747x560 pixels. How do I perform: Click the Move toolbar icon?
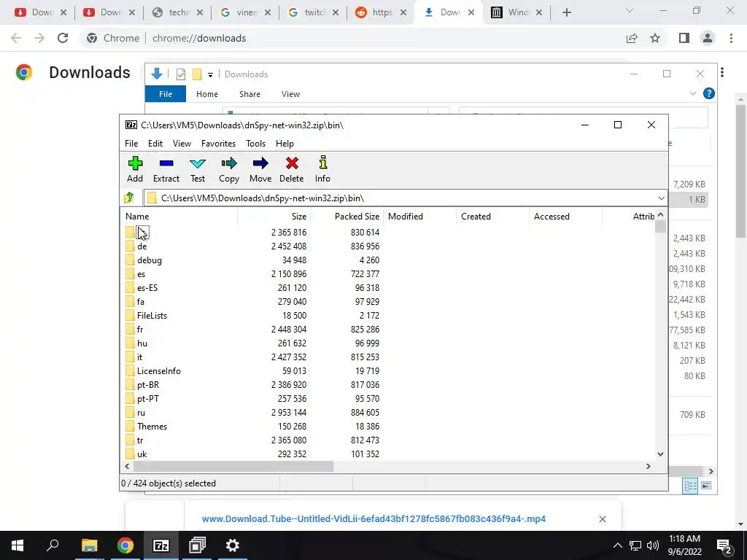pyautogui.click(x=260, y=169)
